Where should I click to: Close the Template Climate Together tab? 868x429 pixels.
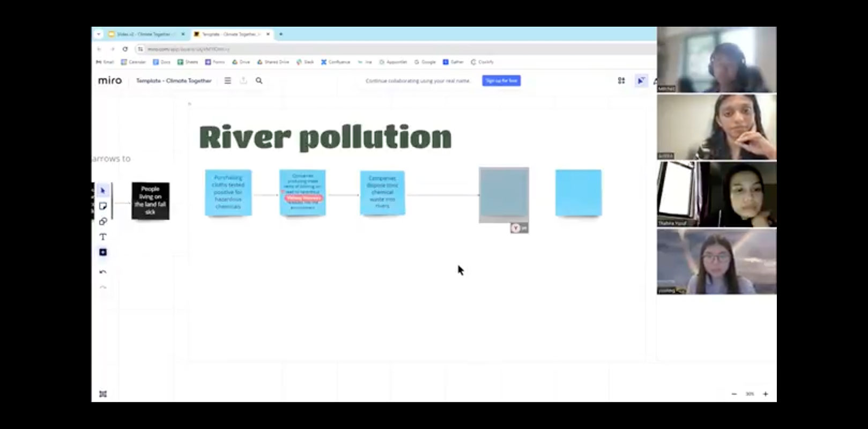click(268, 34)
